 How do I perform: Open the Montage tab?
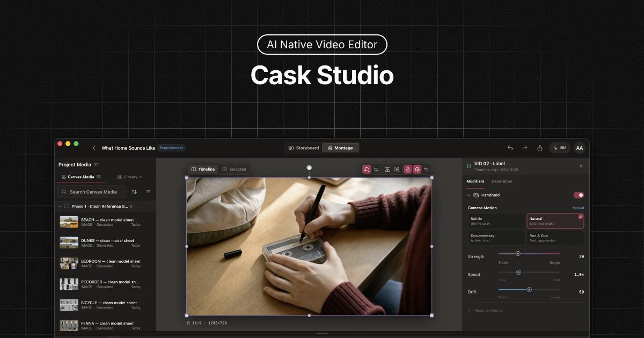tap(341, 148)
